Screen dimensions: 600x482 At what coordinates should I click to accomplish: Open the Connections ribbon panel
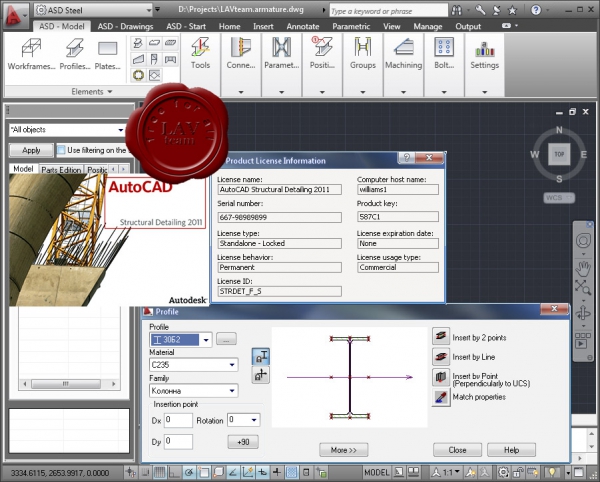[241, 64]
